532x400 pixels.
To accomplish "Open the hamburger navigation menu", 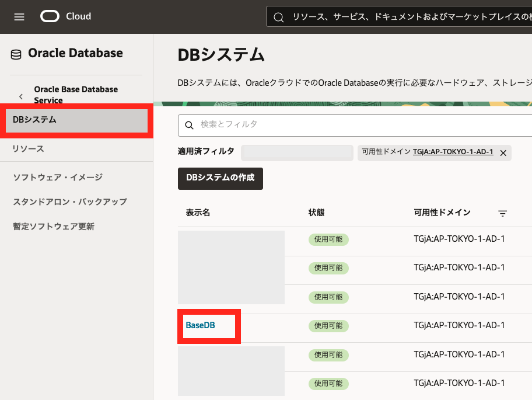I will tap(19, 17).
